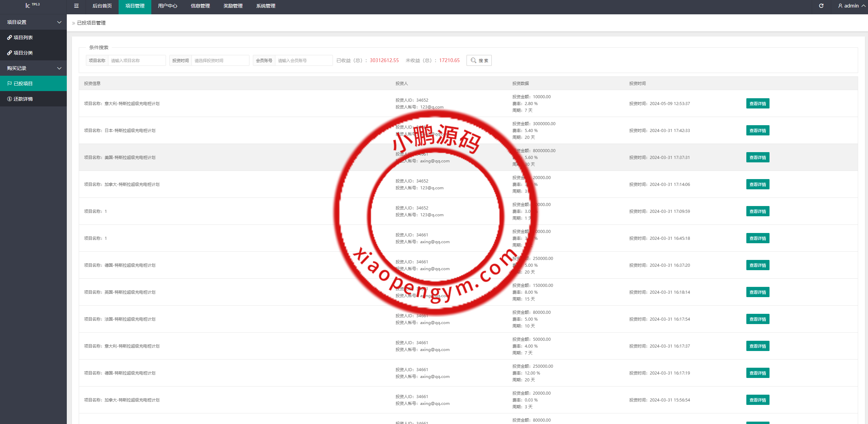Go to 后台首页 tab
The height and width of the screenshot is (424, 868).
point(102,6)
